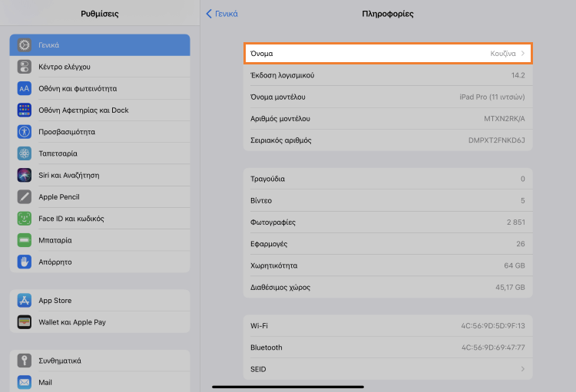Open the Battery settings icon
Image resolution: width=576 pixels, height=392 pixels.
pyautogui.click(x=25, y=240)
